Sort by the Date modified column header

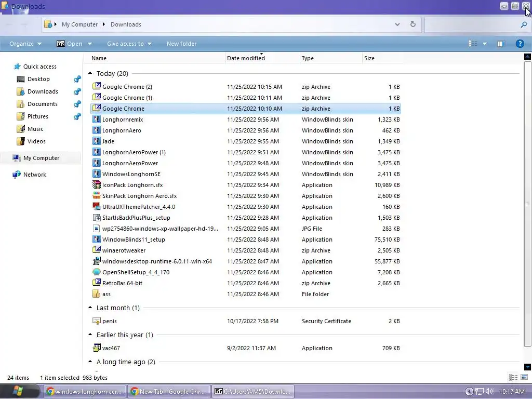[262, 58]
